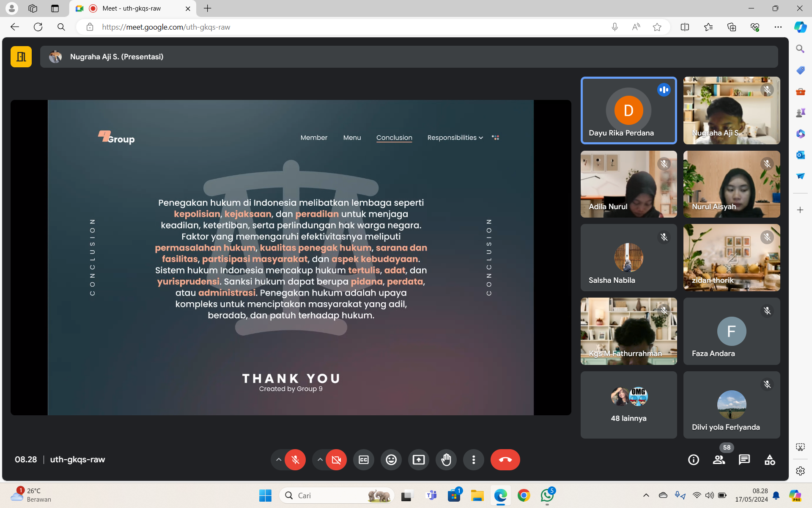Toggle closed captions CC button

point(364,460)
